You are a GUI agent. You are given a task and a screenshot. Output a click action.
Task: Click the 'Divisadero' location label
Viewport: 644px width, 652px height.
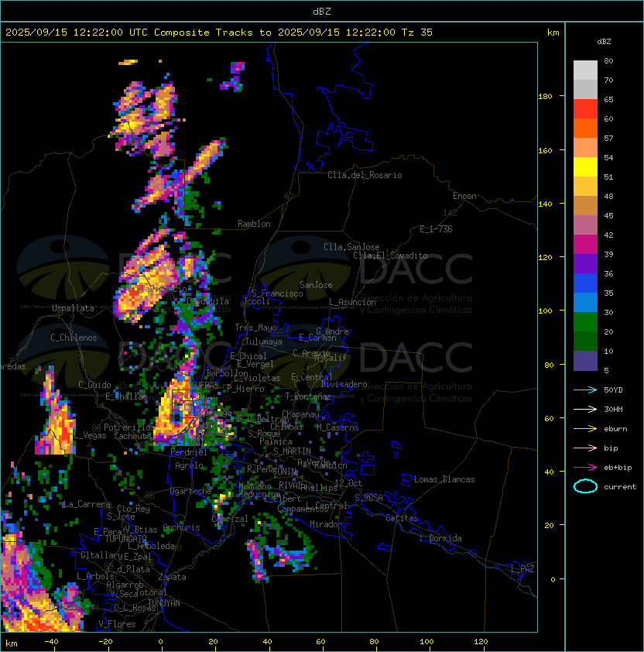[x=344, y=384]
